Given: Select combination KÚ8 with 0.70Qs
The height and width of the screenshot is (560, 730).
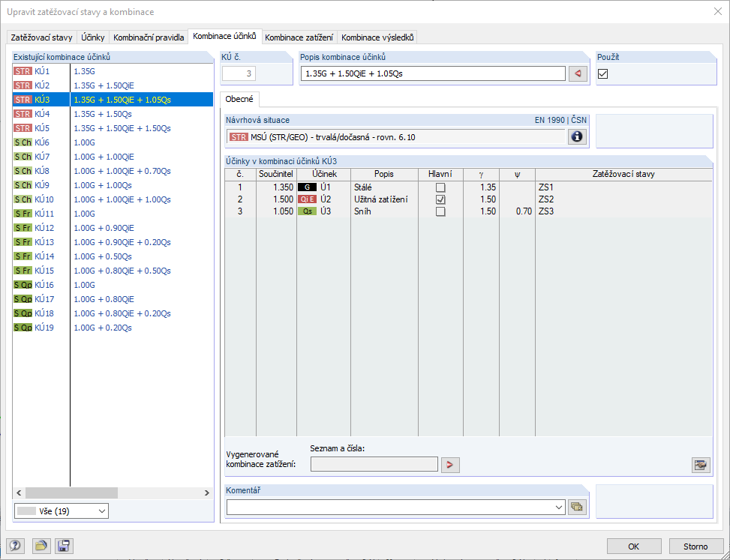Looking at the screenshot, I should 113,171.
